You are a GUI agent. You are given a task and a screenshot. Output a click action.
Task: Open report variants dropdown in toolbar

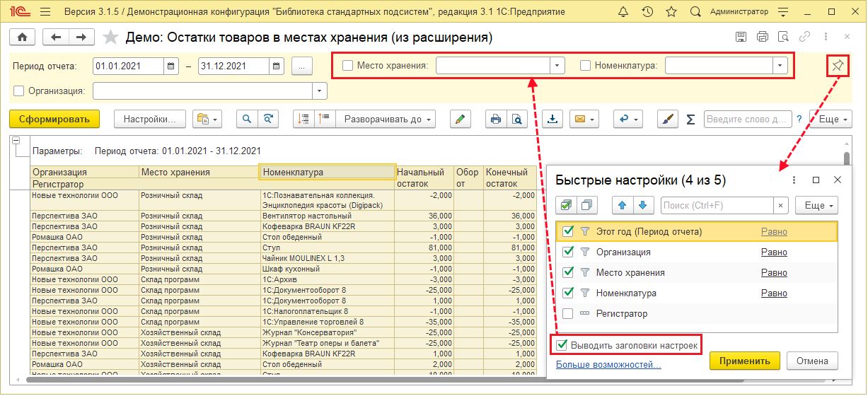click(208, 119)
